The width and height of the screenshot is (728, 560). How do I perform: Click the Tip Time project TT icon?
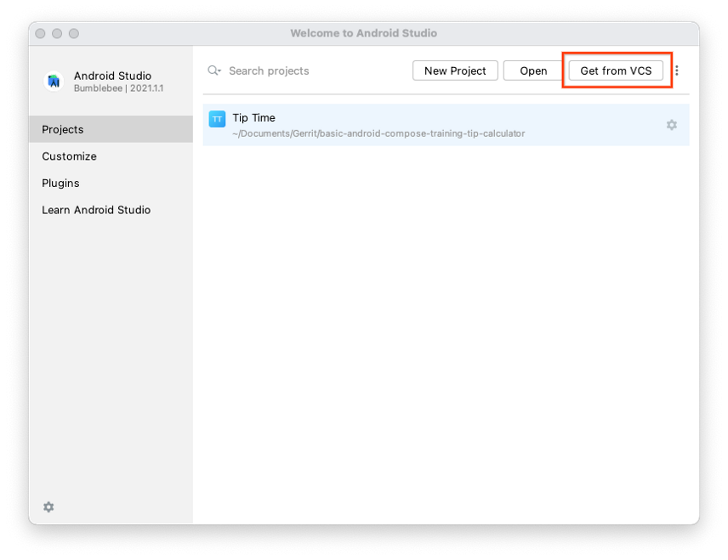click(x=217, y=118)
